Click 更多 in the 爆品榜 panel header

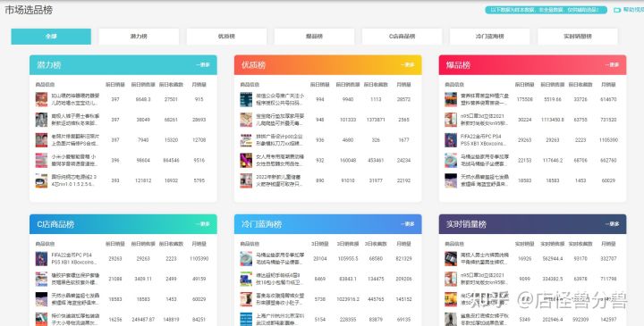pos(612,65)
